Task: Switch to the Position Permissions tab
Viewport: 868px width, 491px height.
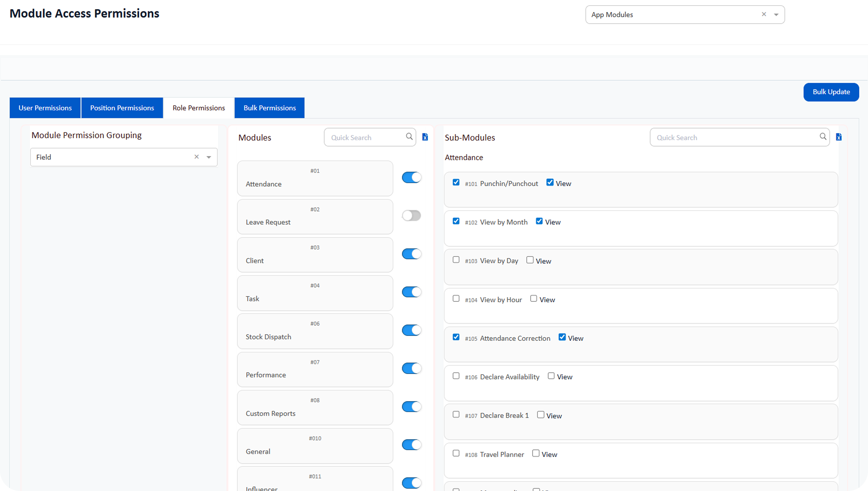Action: coord(122,108)
